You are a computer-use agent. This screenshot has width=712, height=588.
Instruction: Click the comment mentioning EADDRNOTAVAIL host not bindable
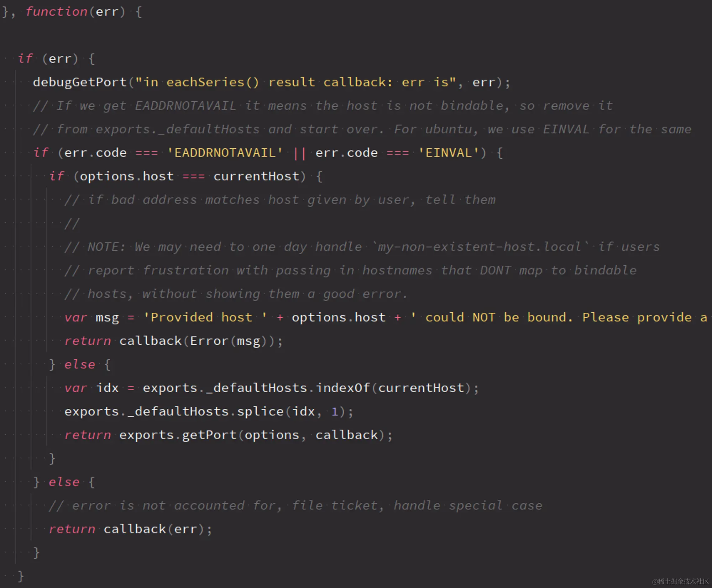(322, 106)
